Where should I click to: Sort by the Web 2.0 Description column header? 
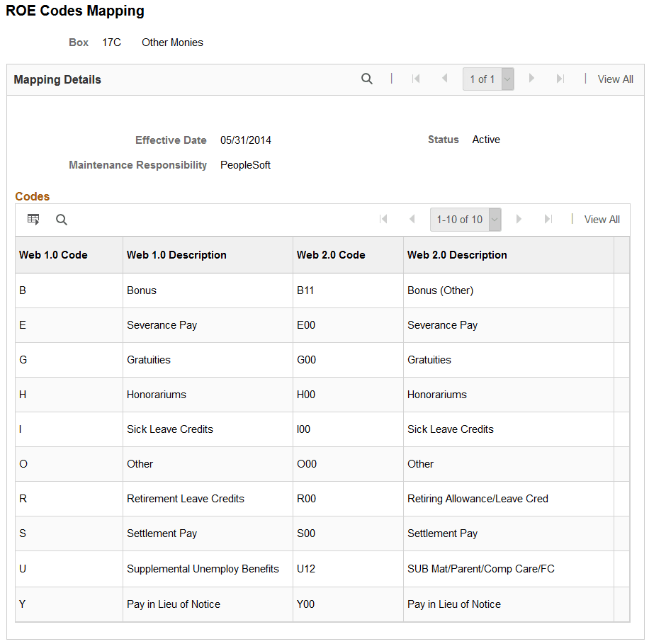point(457,254)
